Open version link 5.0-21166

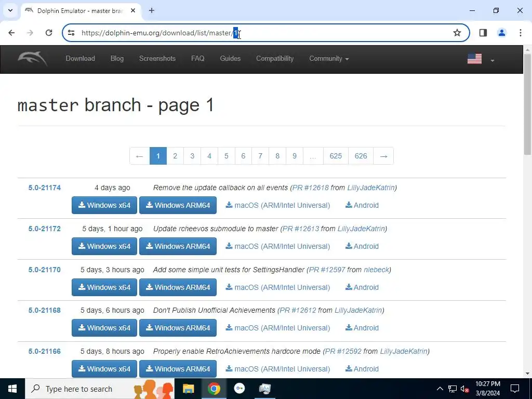click(45, 351)
